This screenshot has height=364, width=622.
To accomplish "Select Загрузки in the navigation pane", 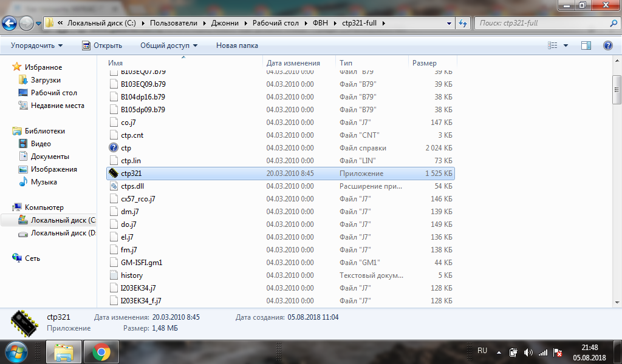I will [x=46, y=80].
